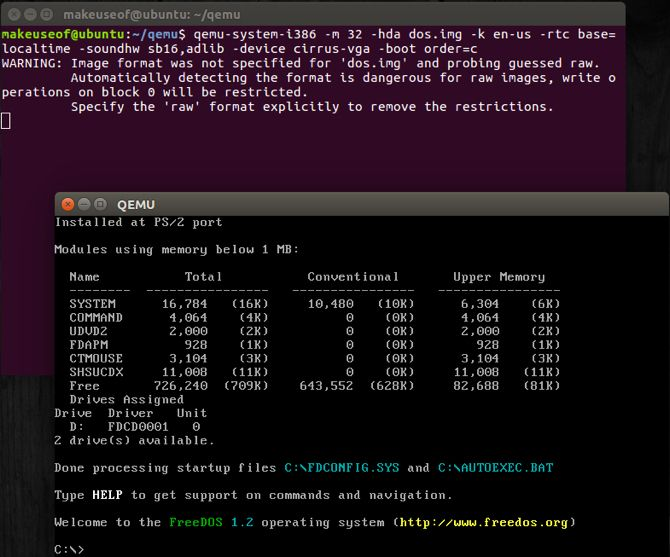Click the 'Drives Assigned' heading
The height and width of the screenshot is (557, 670).
(x=126, y=400)
